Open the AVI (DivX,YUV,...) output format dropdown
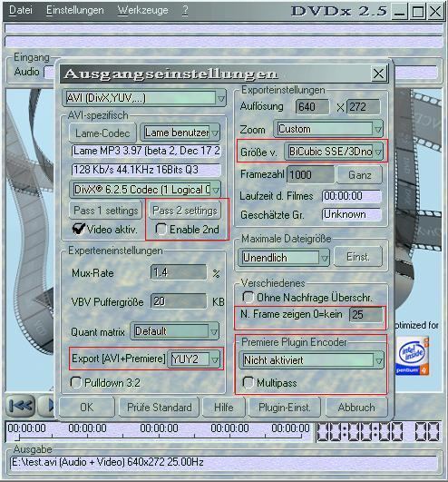This screenshot has width=448, height=482. click(x=144, y=98)
